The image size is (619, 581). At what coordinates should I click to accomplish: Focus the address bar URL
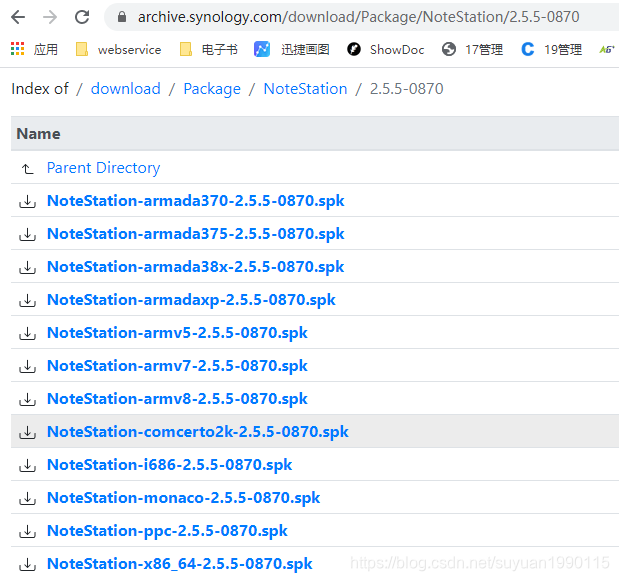[358, 17]
